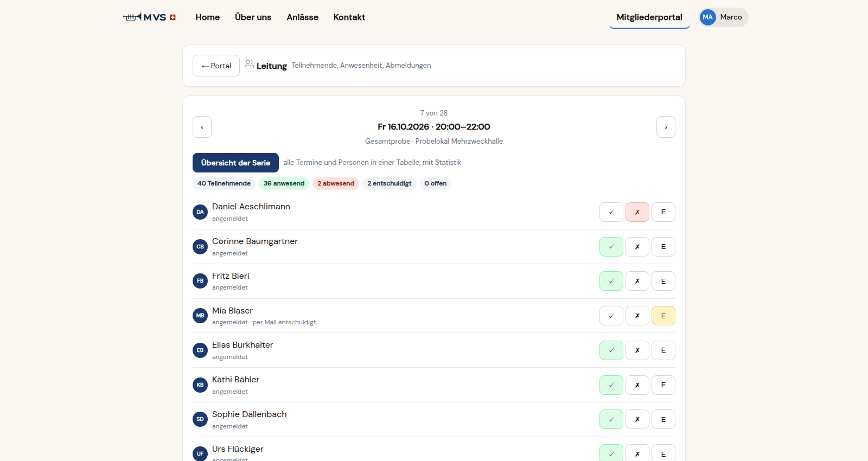
Task: Click Corinne Baumgartner's CB avatar
Action: pos(200,247)
